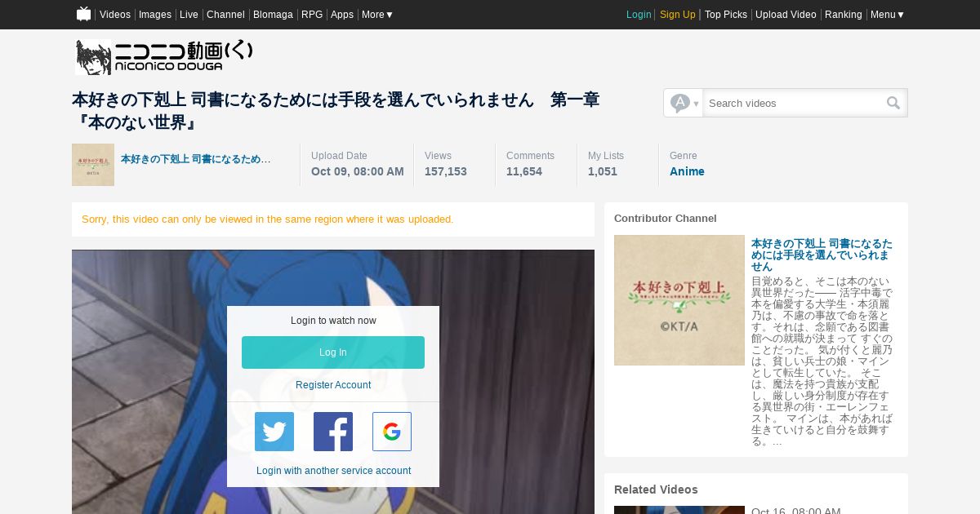Open the Channel menu item
This screenshot has height=514, width=980.
pyautogui.click(x=225, y=15)
